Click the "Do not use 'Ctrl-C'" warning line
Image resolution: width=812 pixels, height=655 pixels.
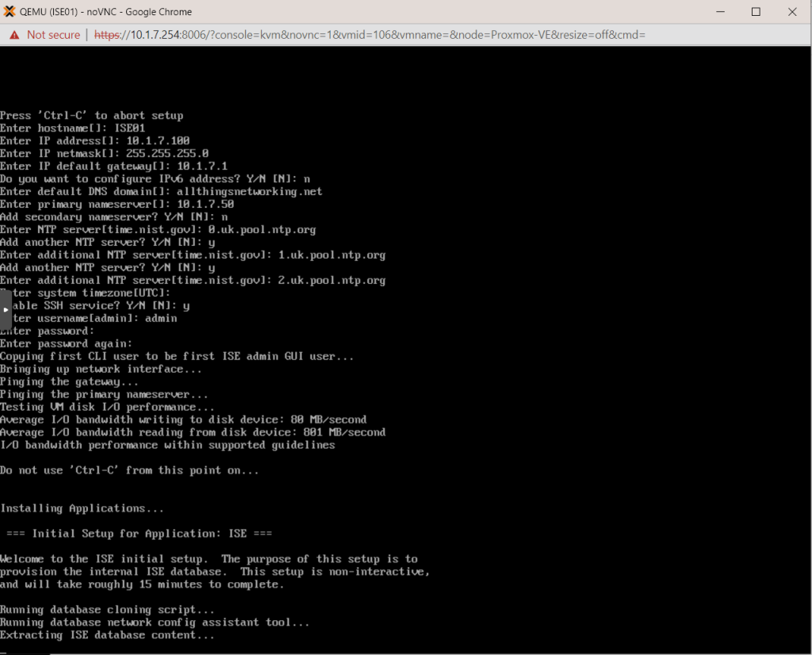click(x=129, y=470)
